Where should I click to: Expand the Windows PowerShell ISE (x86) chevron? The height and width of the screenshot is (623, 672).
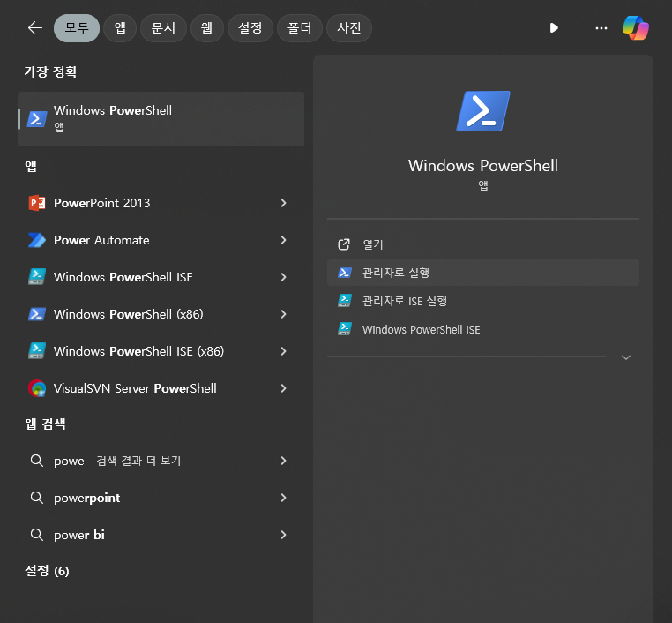coord(283,351)
